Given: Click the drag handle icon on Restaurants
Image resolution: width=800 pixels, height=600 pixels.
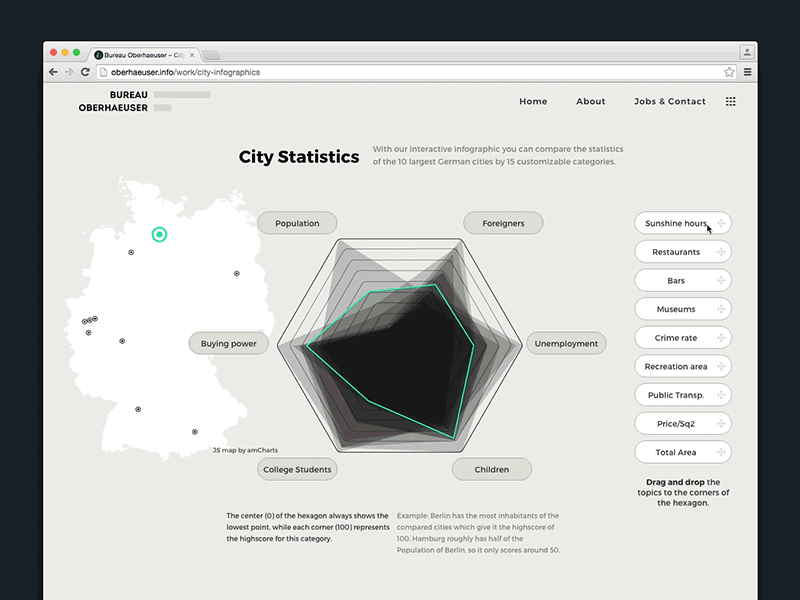Looking at the screenshot, I should 721,252.
